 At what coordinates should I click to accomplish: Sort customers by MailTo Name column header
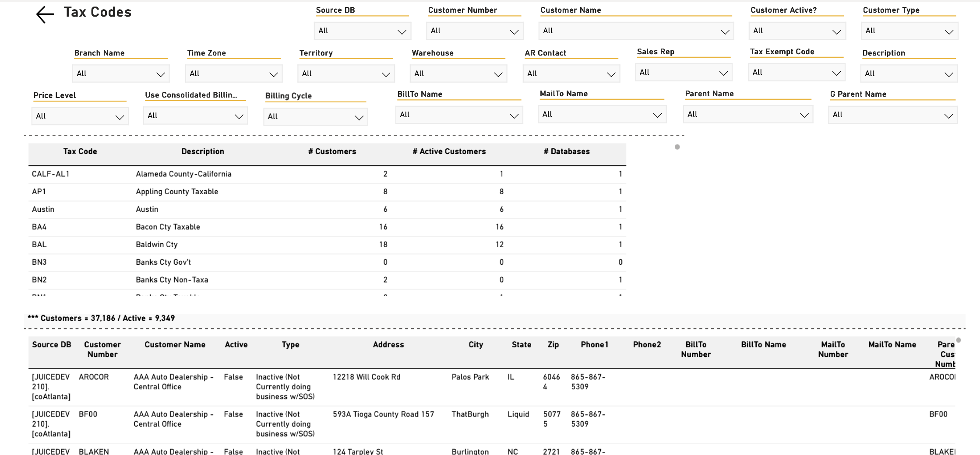click(x=892, y=345)
